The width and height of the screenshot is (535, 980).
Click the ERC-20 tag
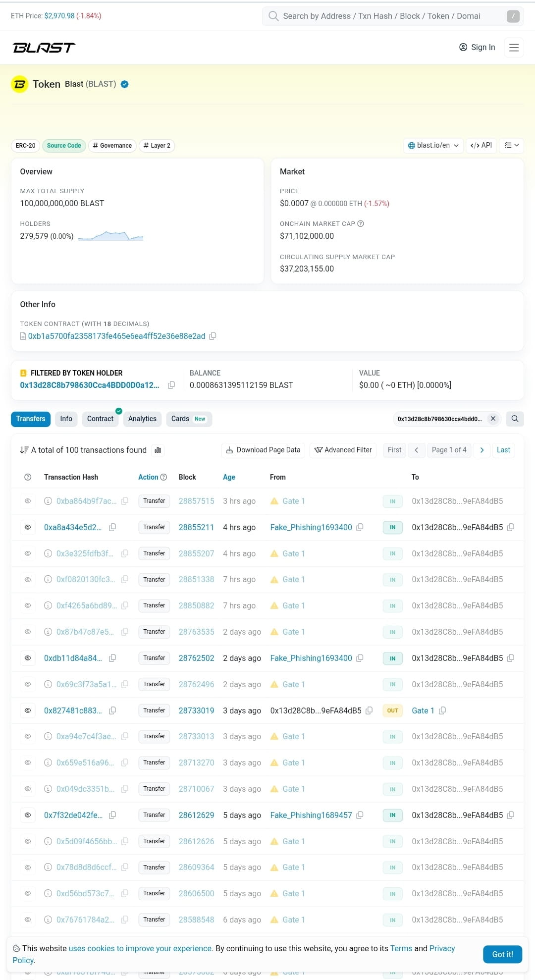pos(25,146)
